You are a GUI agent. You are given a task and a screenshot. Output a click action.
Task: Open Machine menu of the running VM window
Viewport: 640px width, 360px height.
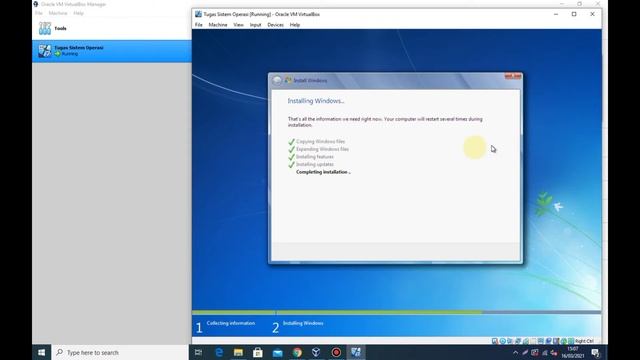pyautogui.click(x=218, y=25)
